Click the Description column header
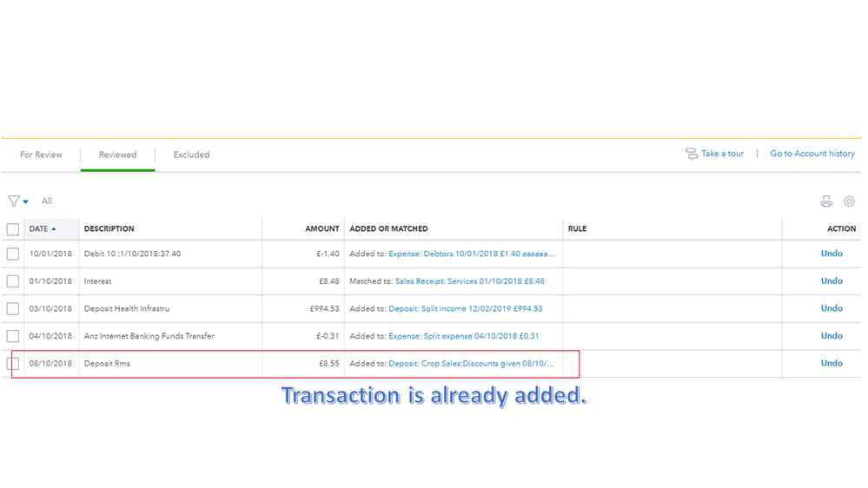 [109, 228]
